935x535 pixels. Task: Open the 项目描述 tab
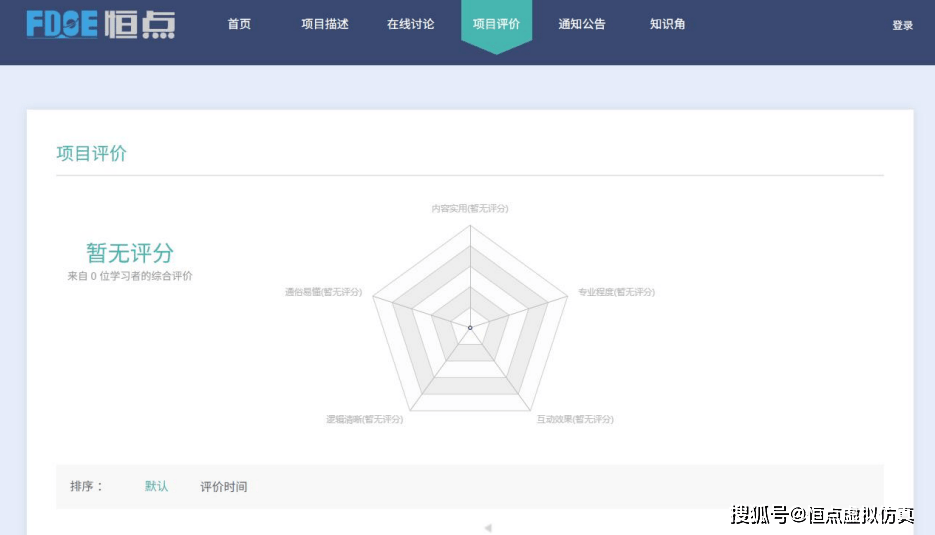point(325,24)
